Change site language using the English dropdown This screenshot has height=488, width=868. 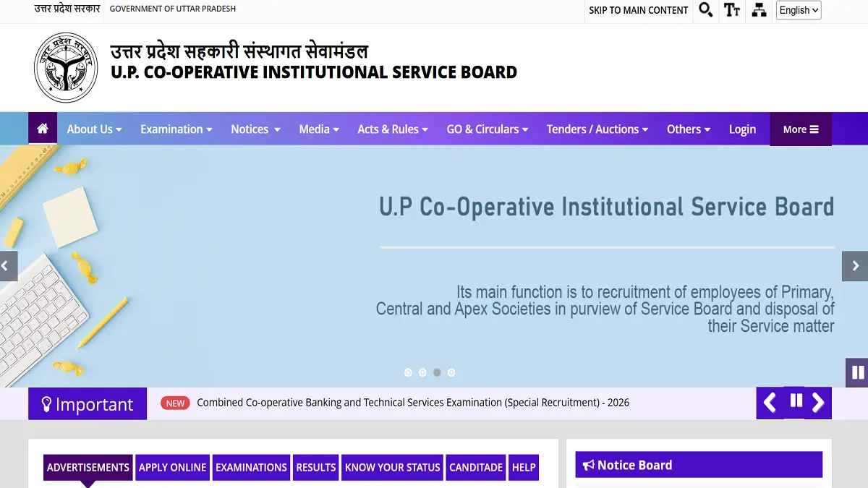click(798, 10)
